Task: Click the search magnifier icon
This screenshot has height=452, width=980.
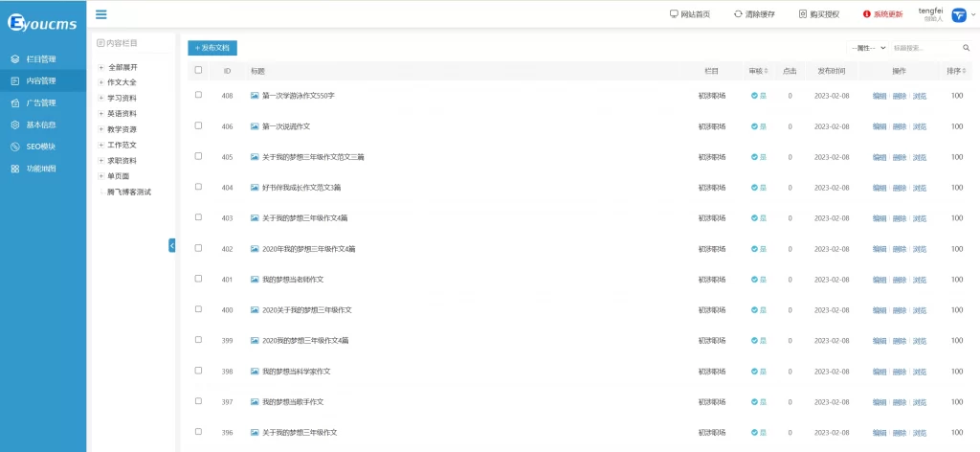Action: 965,48
